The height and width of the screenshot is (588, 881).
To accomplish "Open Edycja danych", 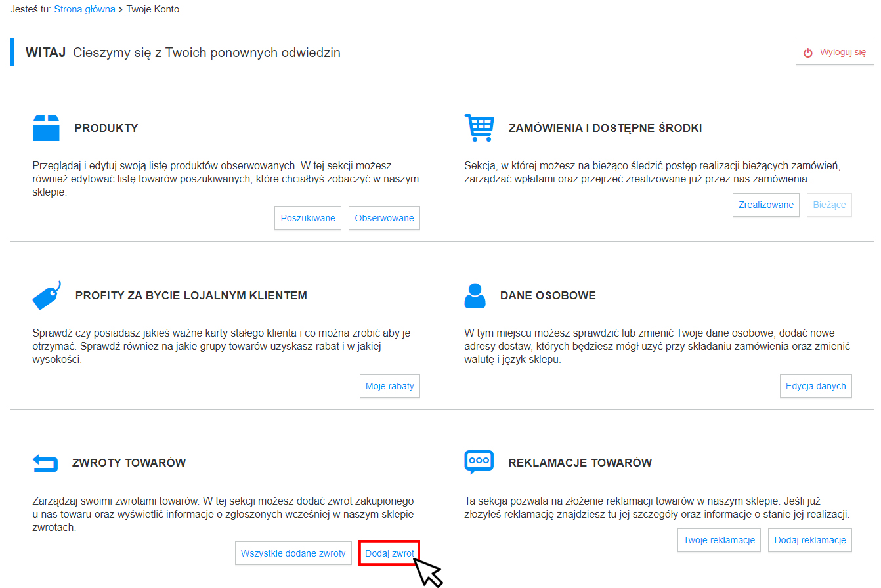I will pyautogui.click(x=816, y=386).
